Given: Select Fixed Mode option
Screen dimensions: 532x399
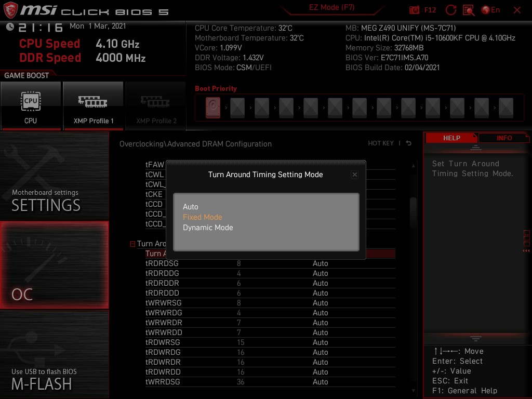Looking at the screenshot, I should [202, 217].
